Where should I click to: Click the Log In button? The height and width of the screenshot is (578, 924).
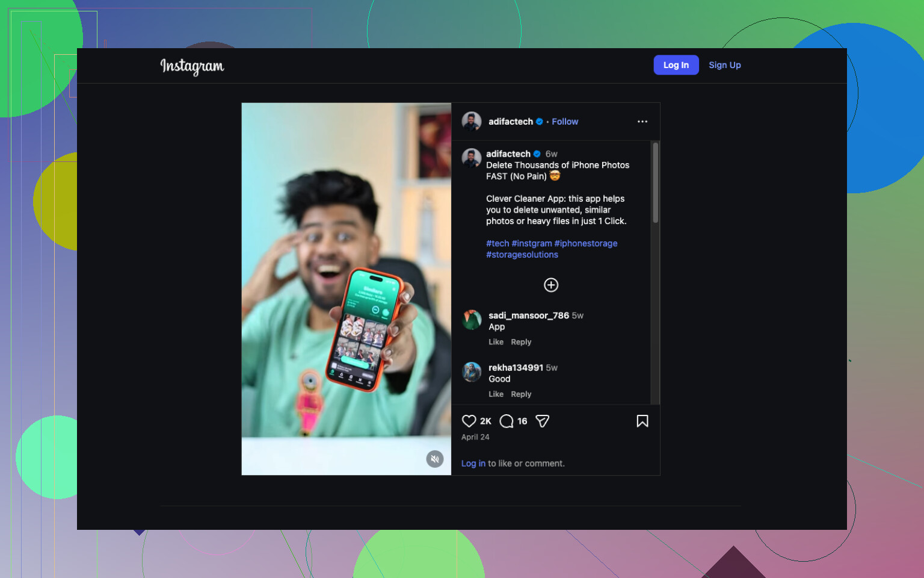pyautogui.click(x=676, y=65)
